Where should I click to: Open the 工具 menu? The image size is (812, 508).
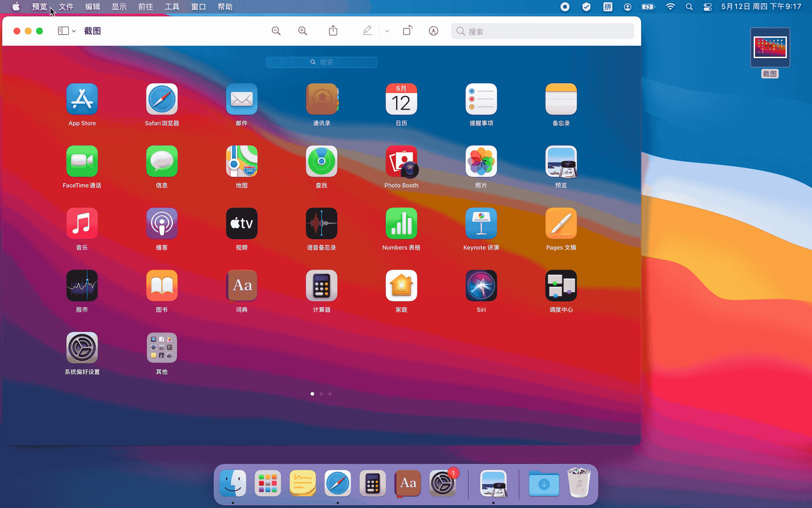tap(172, 7)
